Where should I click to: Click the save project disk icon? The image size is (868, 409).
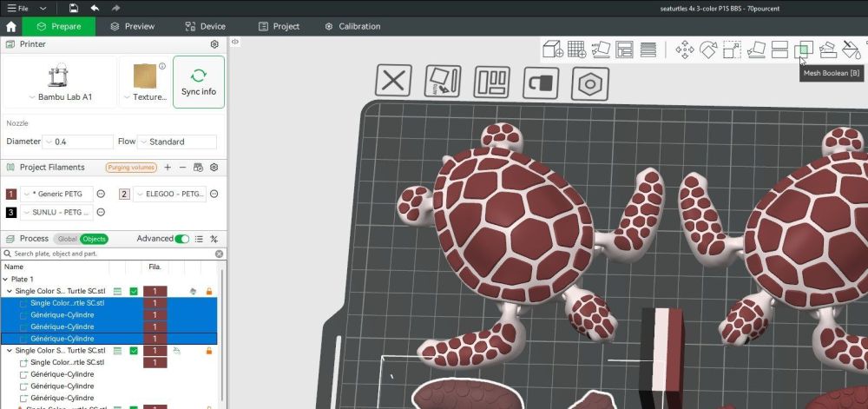74,9
